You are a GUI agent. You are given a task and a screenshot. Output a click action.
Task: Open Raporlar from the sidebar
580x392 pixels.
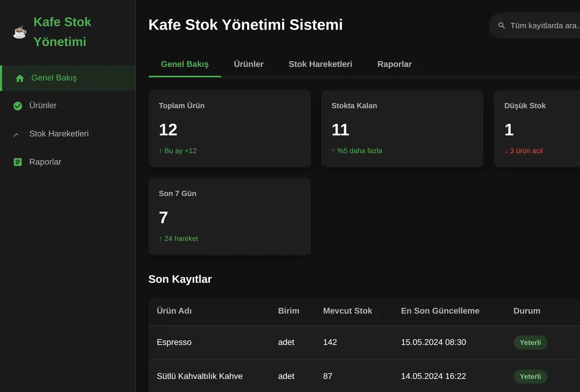[68, 161]
